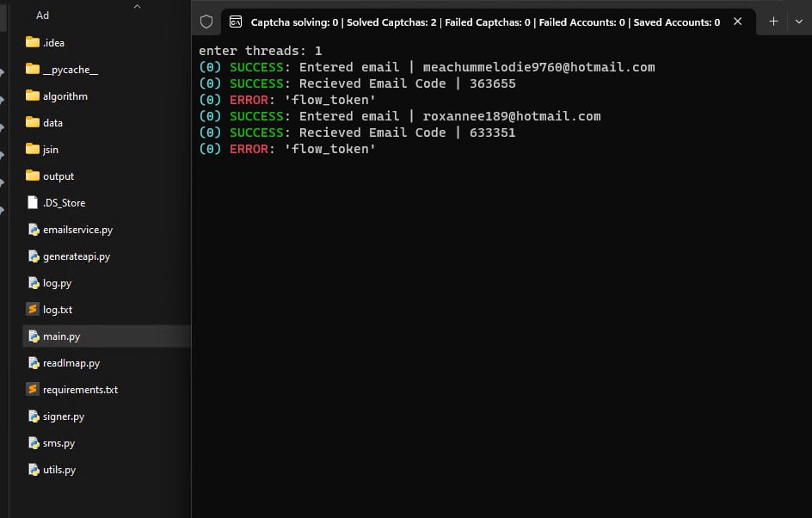Image resolution: width=812 pixels, height=518 pixels.
Task: Select readlmap.py file
Action: click(x=63, y=363)
